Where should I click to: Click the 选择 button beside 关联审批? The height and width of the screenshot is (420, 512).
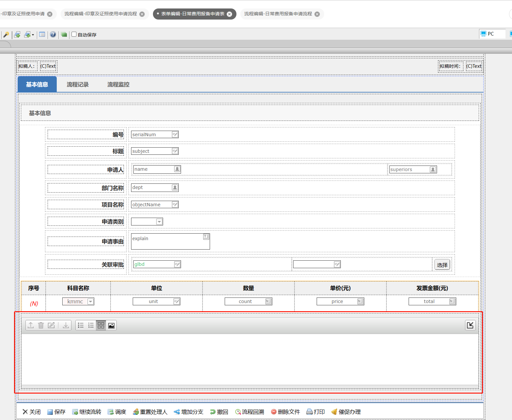[x=442, y=265]
